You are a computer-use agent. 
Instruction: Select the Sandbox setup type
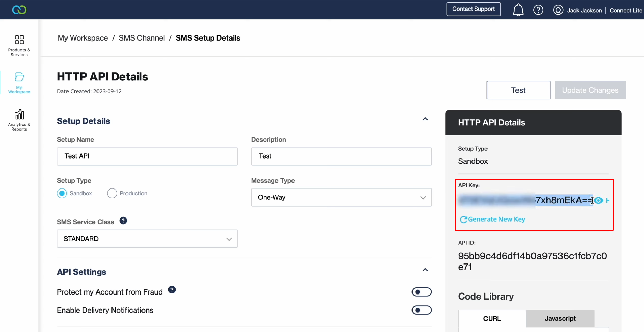62,193
